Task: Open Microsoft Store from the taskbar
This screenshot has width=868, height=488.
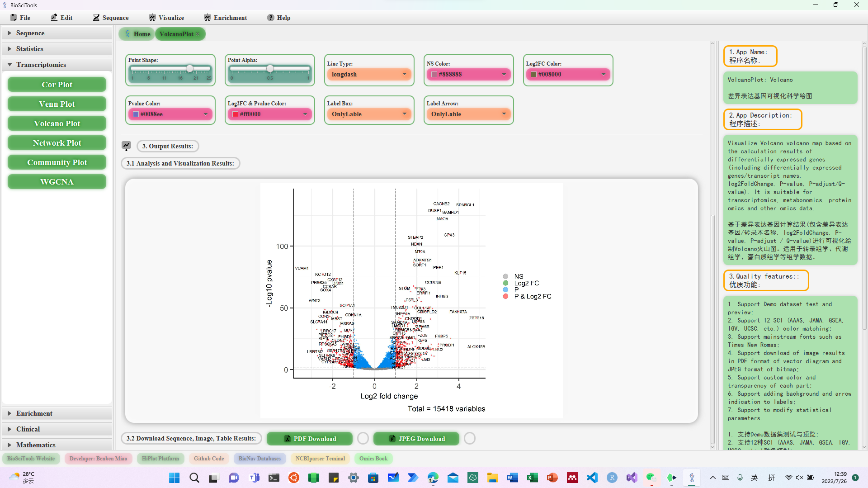Action: [373, 478]
